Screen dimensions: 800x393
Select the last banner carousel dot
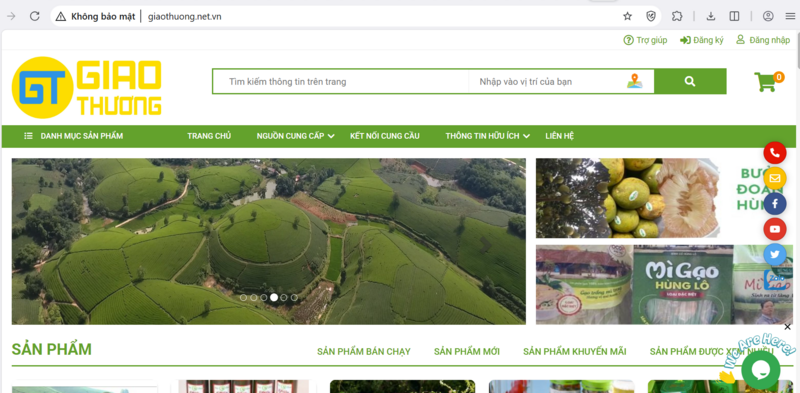(294, 297)
